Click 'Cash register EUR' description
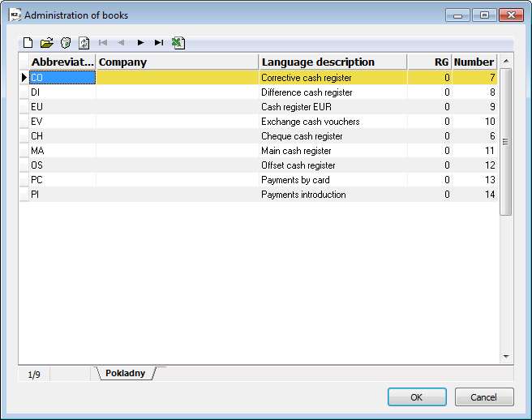The image size is (532, 420). click(296, 107)
